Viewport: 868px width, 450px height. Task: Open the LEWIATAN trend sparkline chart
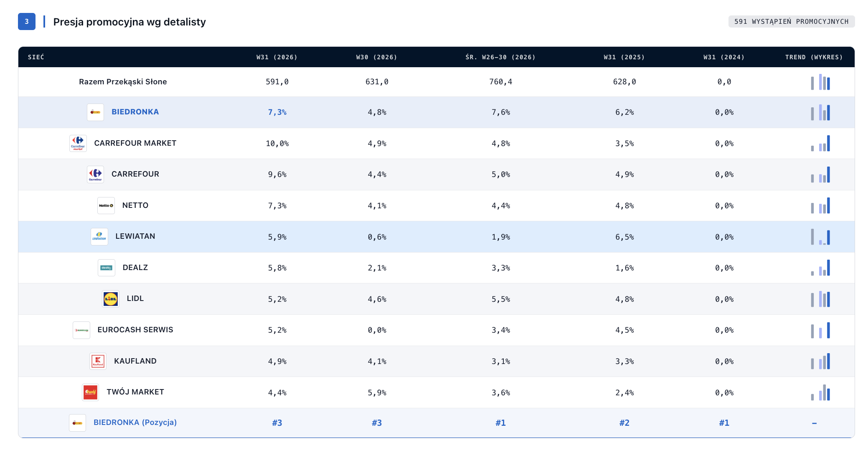pos(820,237)
